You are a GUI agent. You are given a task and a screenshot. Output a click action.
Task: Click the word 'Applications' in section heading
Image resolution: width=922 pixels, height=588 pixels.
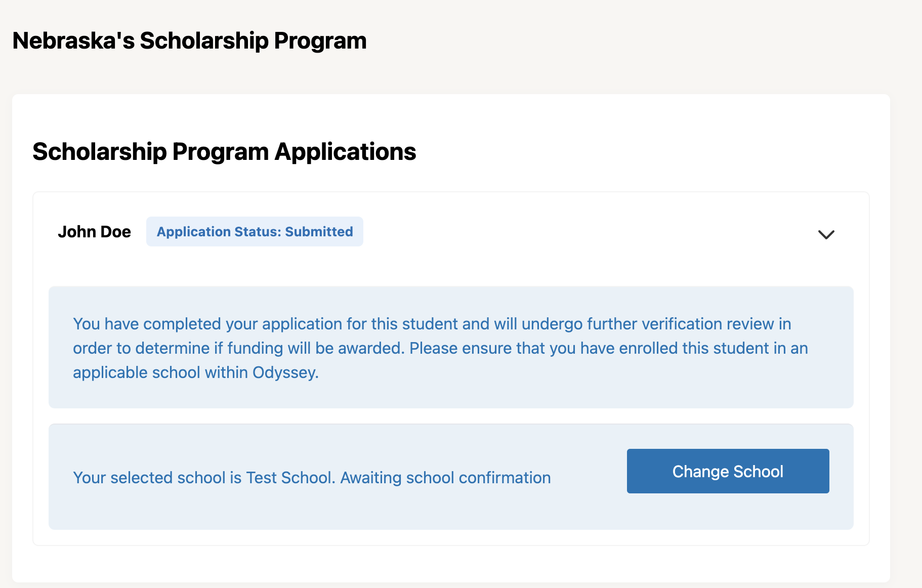click(x=345, y=152)
